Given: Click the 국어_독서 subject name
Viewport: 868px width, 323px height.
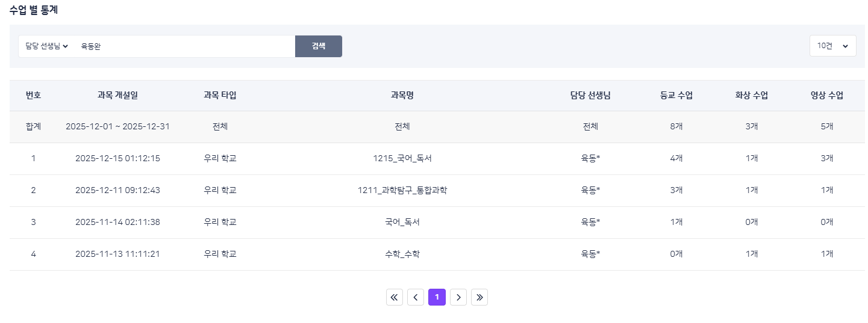Looking at the screenshot, I should pyautogui.click(x=402, y=222).
